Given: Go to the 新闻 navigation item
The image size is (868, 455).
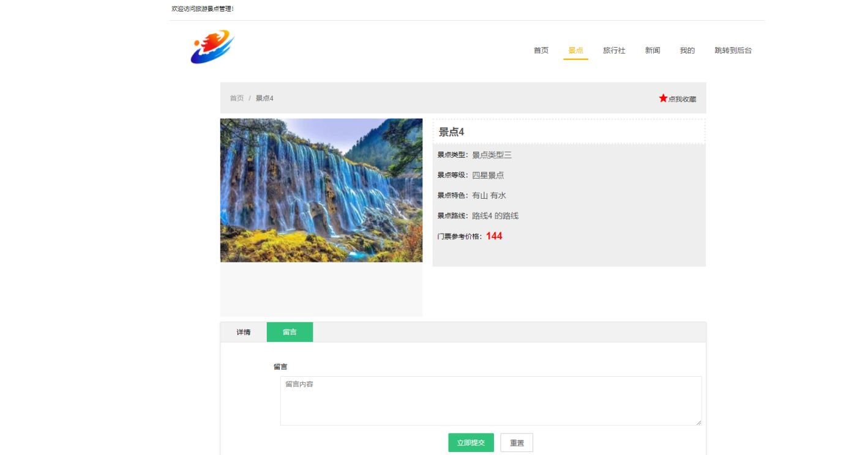Looking at the screenshot, I should [x=653, y=51].
